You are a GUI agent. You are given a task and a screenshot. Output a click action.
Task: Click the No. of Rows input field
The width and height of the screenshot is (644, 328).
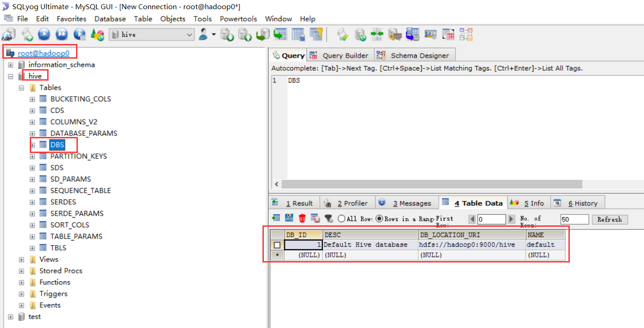coord(574,219)
